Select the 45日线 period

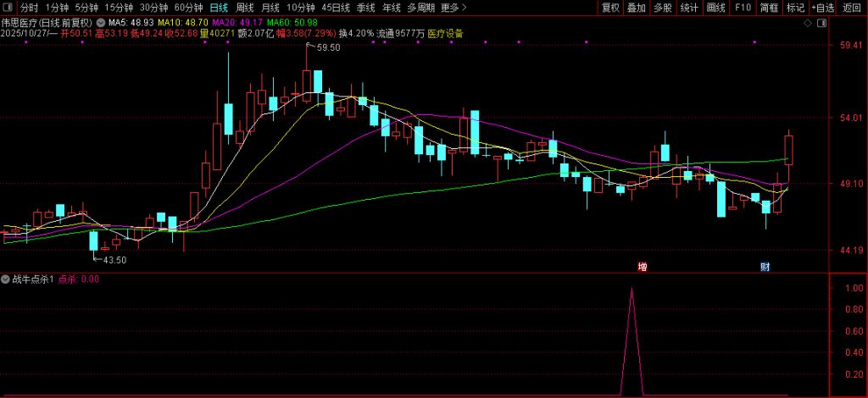pyautogui.click(x=336, y=8)
